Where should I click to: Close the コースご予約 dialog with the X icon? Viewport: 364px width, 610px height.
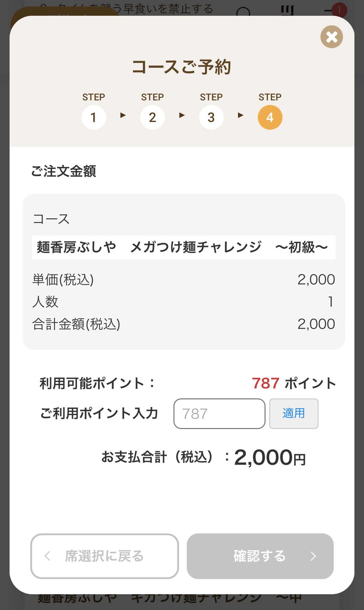332,37
